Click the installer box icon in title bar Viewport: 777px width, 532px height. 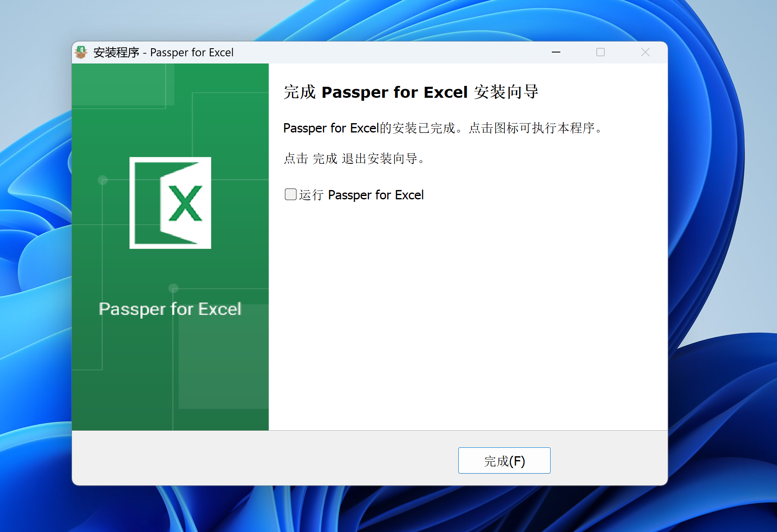pos(81,52)
